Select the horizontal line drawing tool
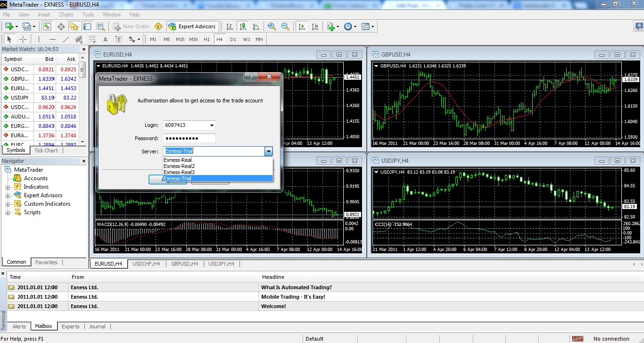 coord(52,39)
